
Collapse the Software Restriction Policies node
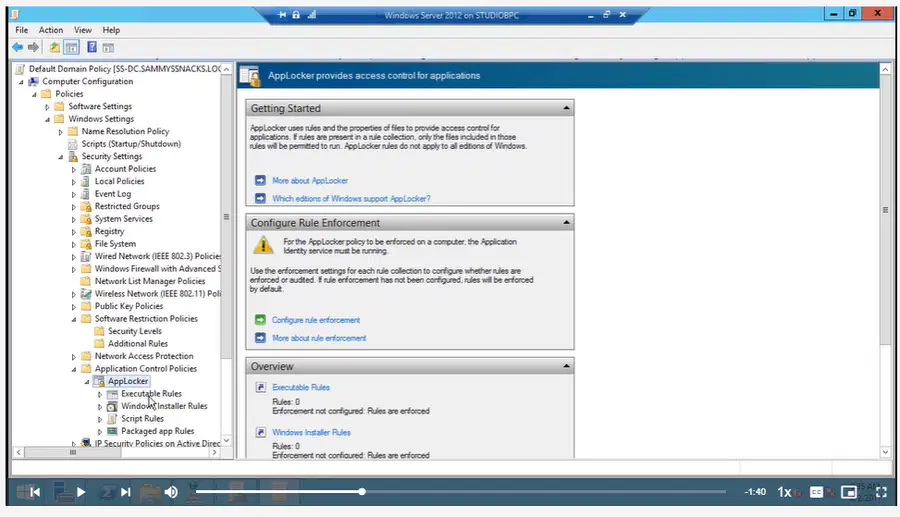(x=73, y=319)
